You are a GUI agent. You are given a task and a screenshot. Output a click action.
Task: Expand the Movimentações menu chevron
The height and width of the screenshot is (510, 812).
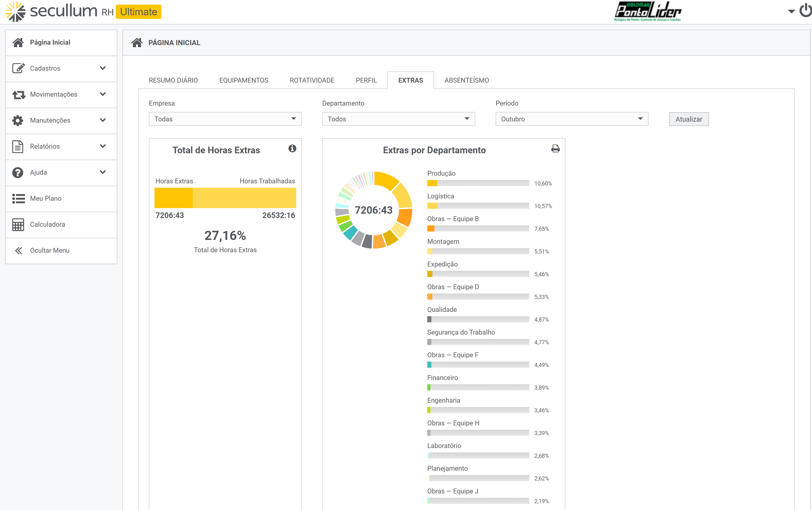click(103, 94)
